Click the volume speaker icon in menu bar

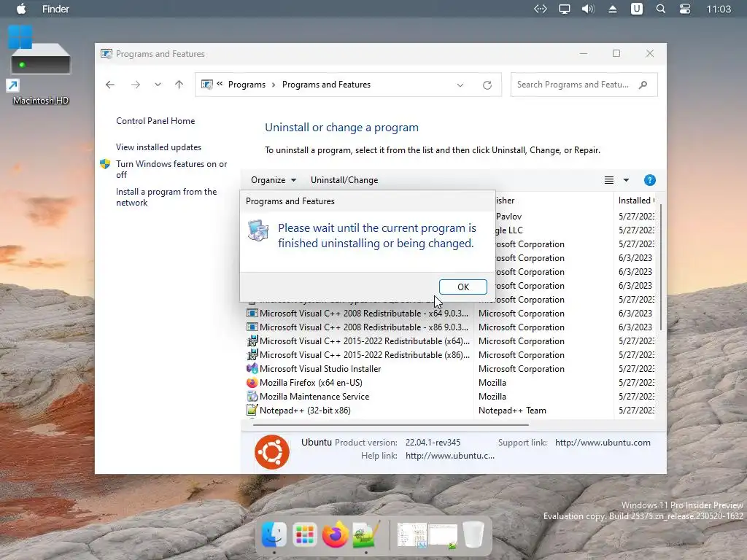pyautogui.click(x=589, y=9)
